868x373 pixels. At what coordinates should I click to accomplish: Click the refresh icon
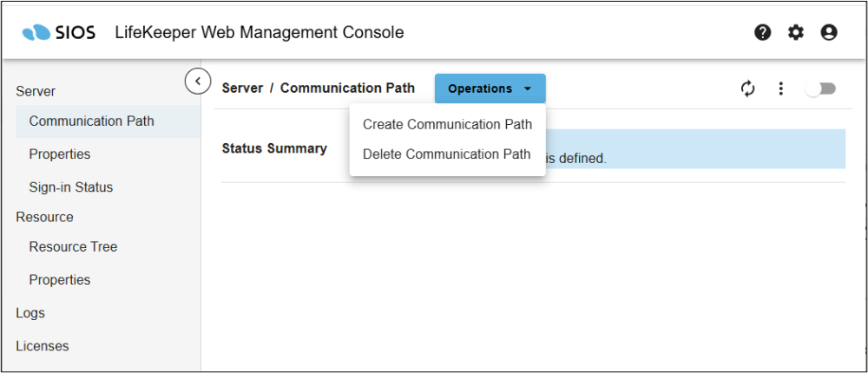click(x=748, y=88)
